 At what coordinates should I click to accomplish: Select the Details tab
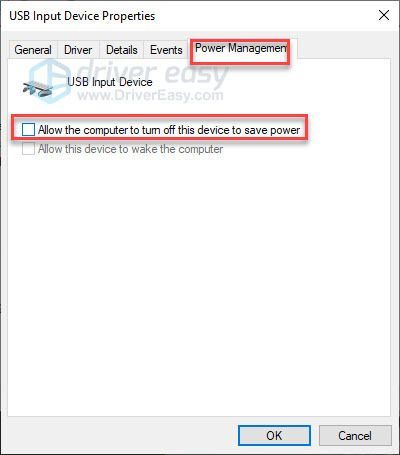click(x=122, y=50)
